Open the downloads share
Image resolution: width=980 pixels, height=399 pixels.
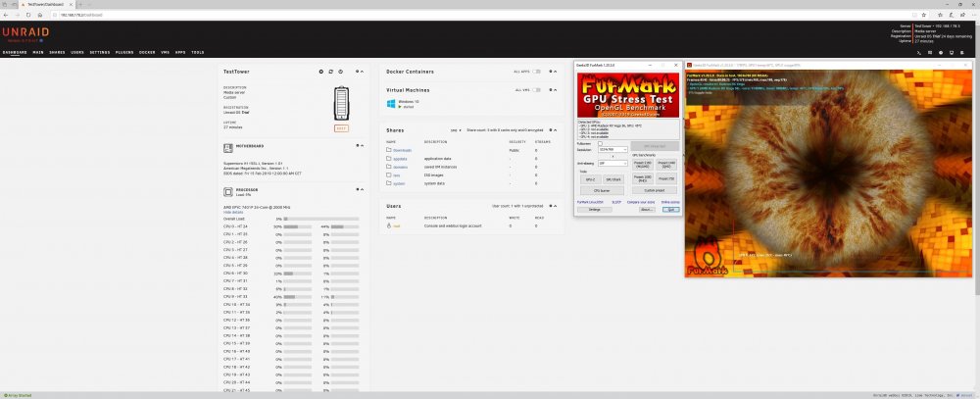402,151
